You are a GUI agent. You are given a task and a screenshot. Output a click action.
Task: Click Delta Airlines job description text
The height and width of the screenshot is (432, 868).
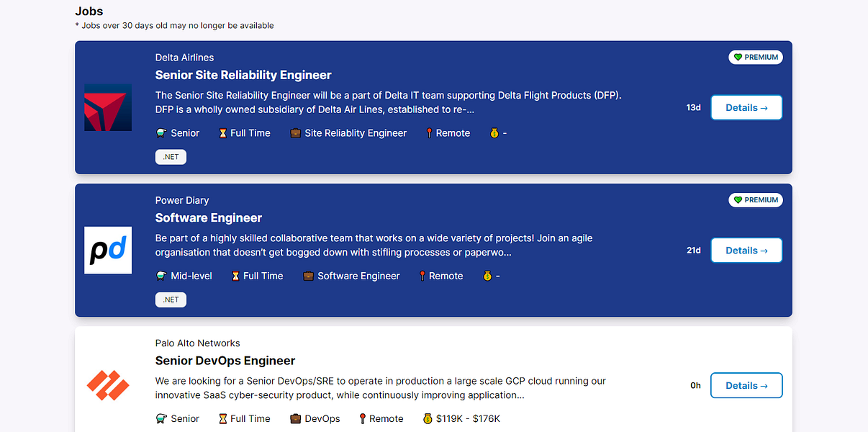pyautogui.click(x=388, y=102)
